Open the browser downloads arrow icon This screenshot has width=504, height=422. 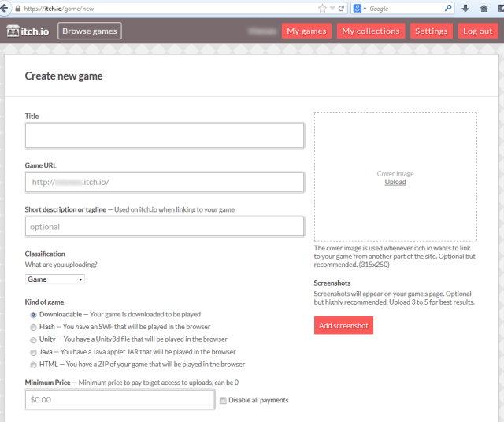tap(465, 8)
